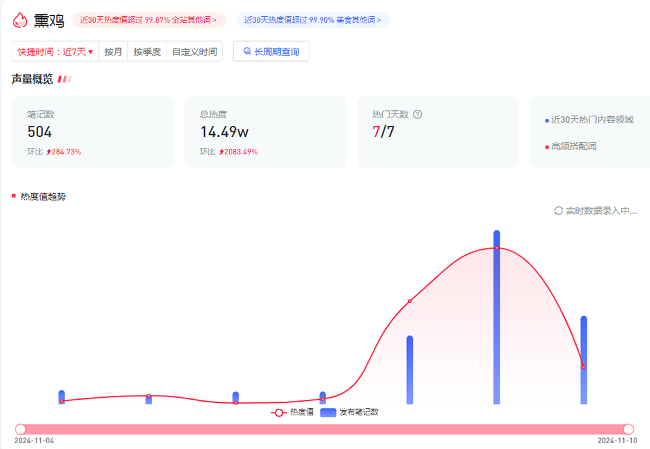
Task: Click the 笔记数 504 card
Action: (93, 132)
